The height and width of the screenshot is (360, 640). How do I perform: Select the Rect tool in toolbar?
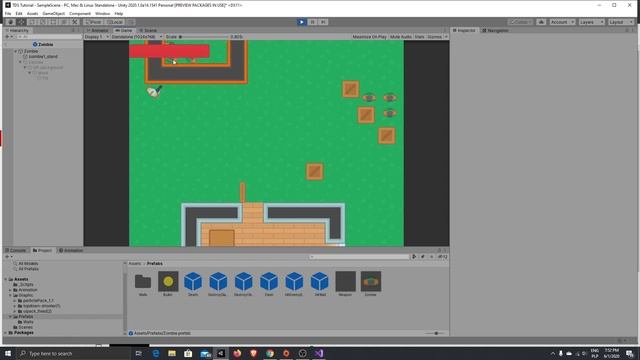[x=53, y=22]
